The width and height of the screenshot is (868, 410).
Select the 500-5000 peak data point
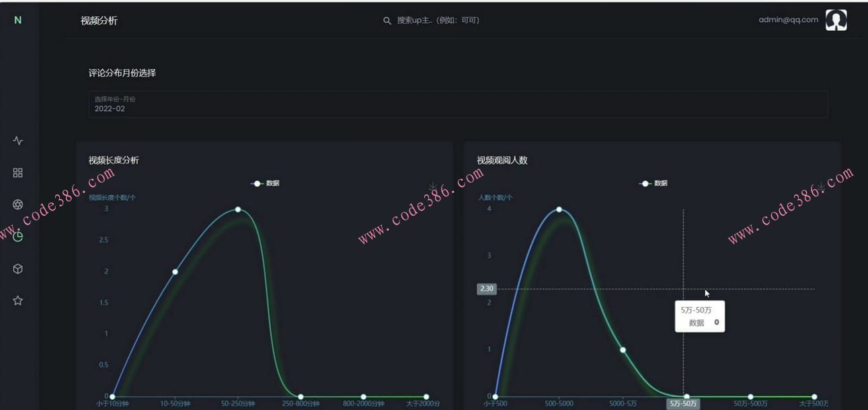[559, 210]
